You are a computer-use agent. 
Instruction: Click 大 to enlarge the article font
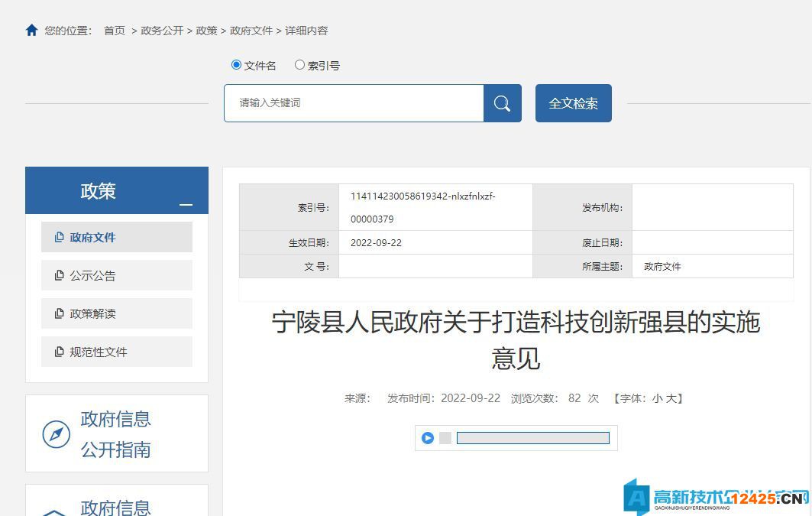(x=672, y=398)
